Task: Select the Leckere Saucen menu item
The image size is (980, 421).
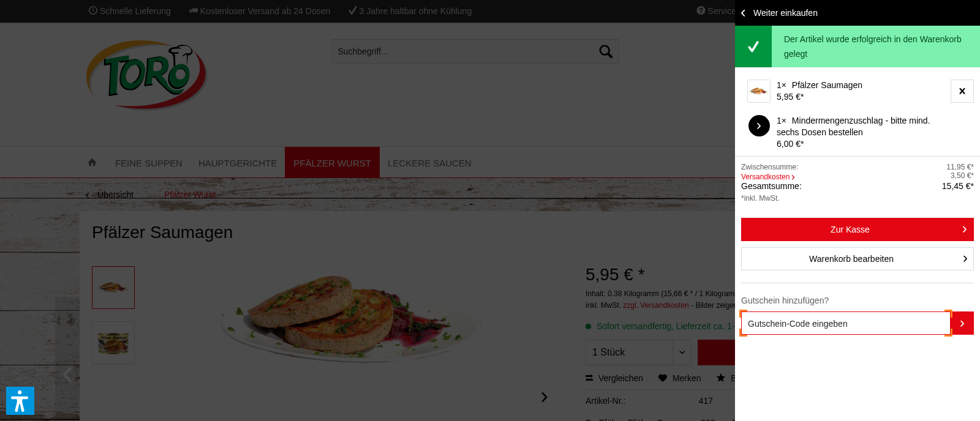Action: [429, 163]
